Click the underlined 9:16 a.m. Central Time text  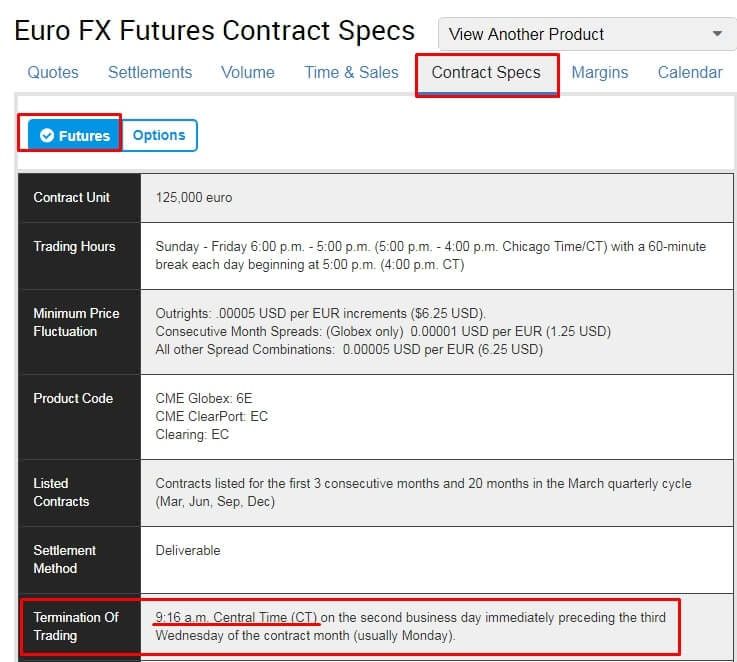(236, 617)
